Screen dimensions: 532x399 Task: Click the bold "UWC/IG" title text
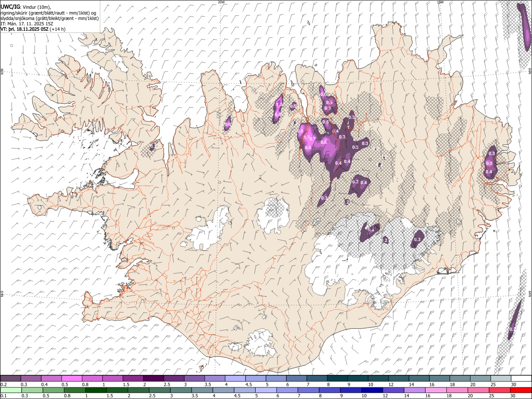(10, 7)
